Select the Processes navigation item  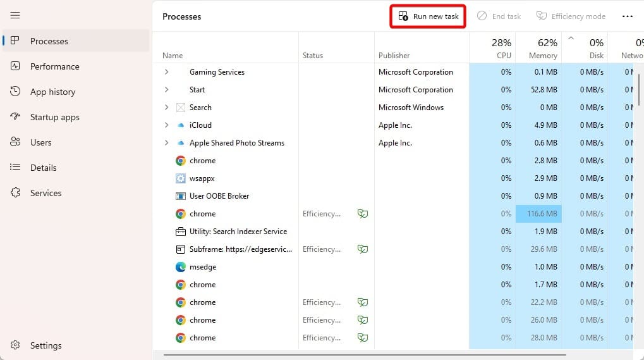point(49,41)
